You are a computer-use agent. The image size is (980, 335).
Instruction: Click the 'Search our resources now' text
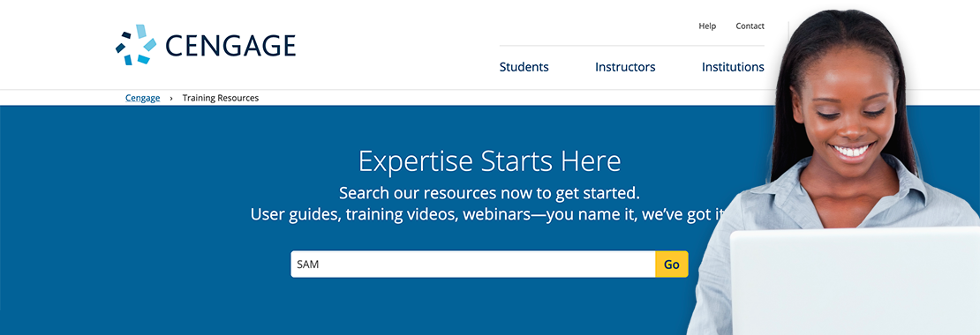pyautogui.click(x=489, y=191)
